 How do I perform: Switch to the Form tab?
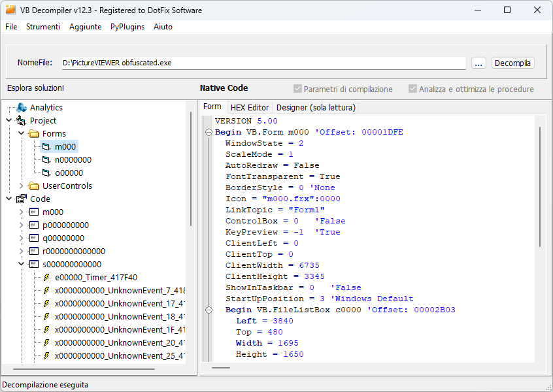212,106
